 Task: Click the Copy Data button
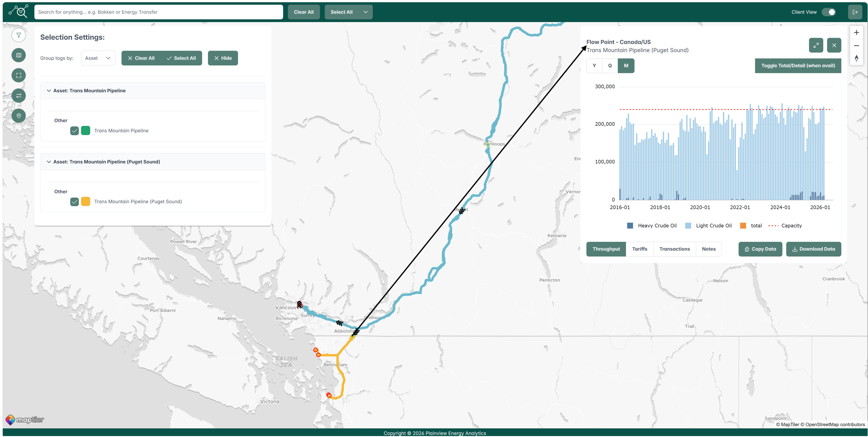pos(760,249)
